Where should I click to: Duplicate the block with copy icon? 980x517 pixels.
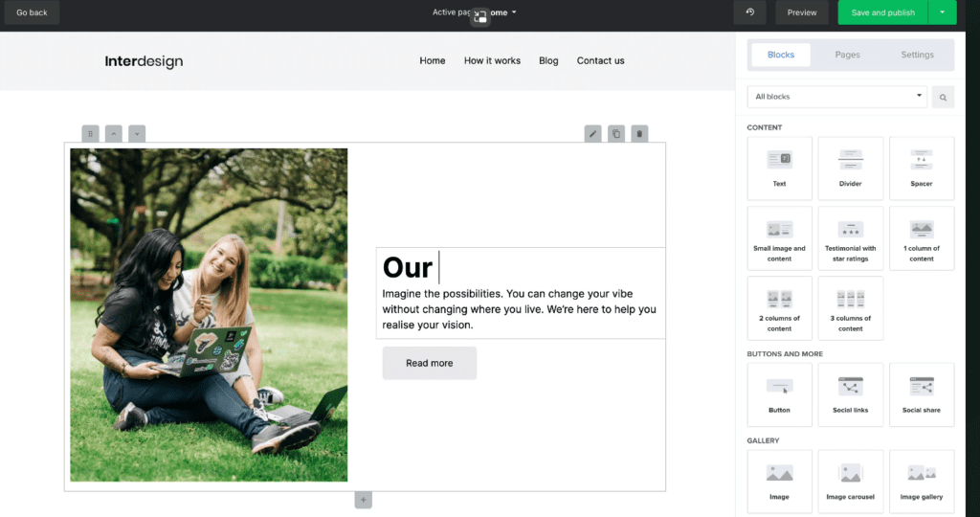(616, 134)
